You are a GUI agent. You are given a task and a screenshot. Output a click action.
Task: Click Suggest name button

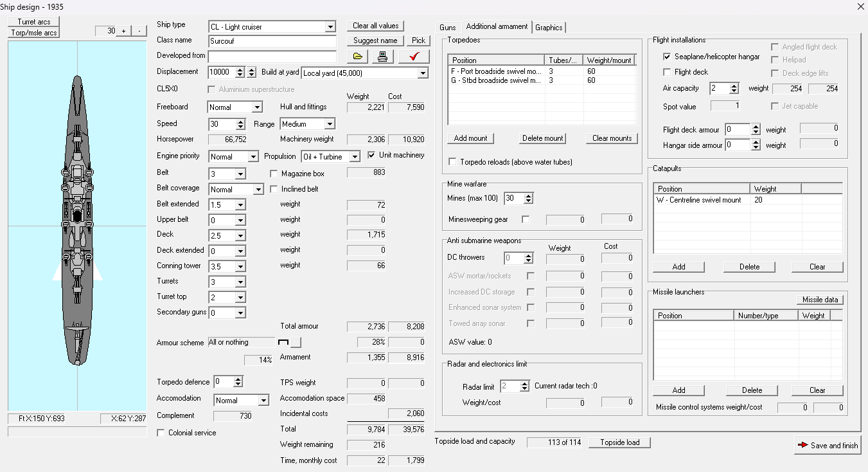point(376,41)
